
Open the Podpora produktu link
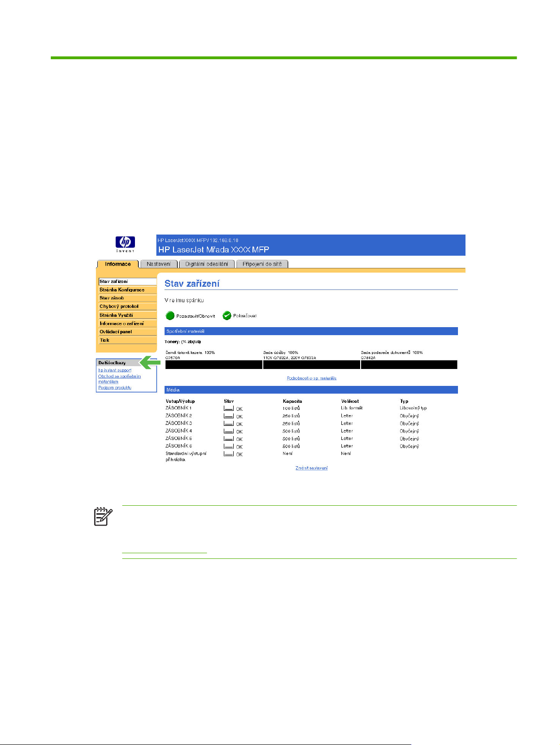(x=115, y=388)
